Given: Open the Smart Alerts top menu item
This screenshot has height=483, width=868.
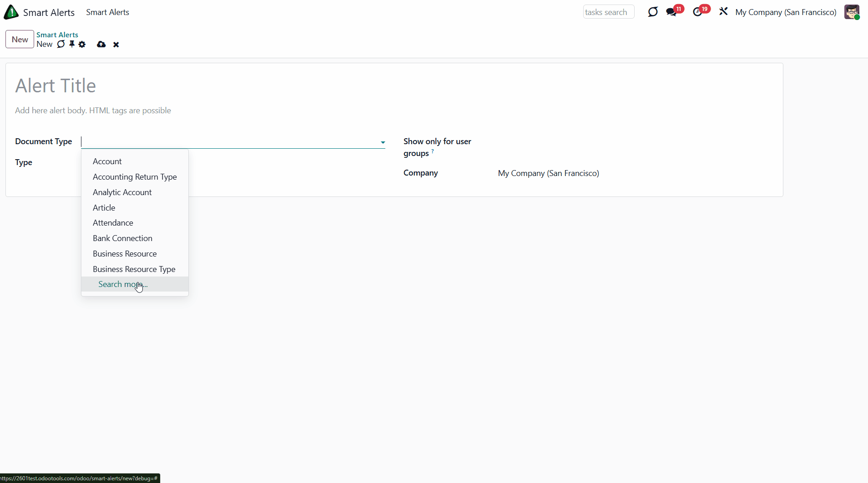Looking at the screenshot, I should (107, 12).
